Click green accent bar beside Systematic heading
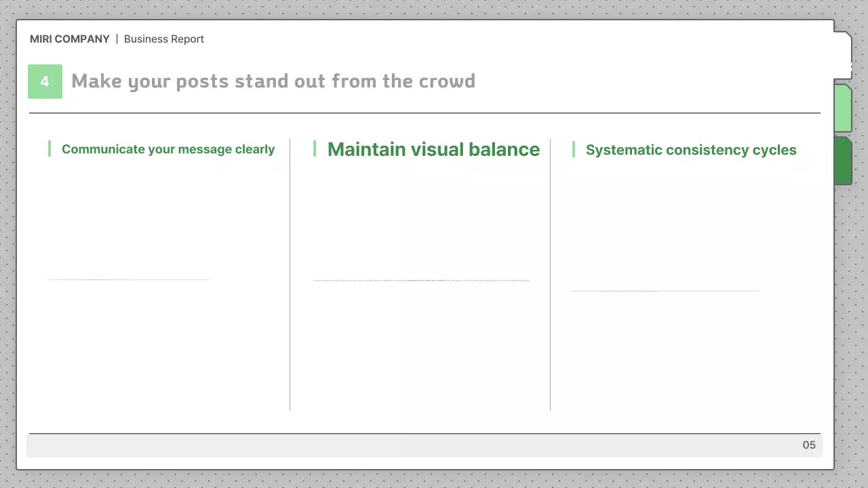The image size is (868, 488). tap(574, 149)
